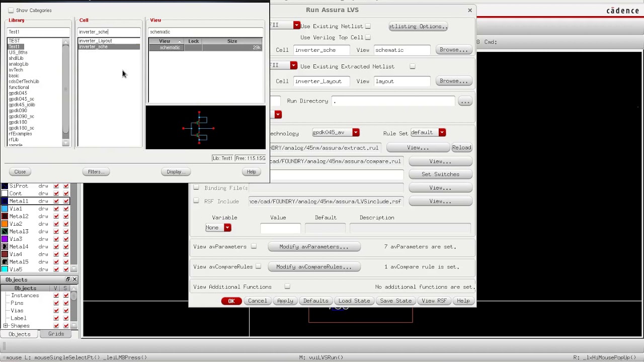
Task: Expand the Shapes tree node
Action: 6,326
